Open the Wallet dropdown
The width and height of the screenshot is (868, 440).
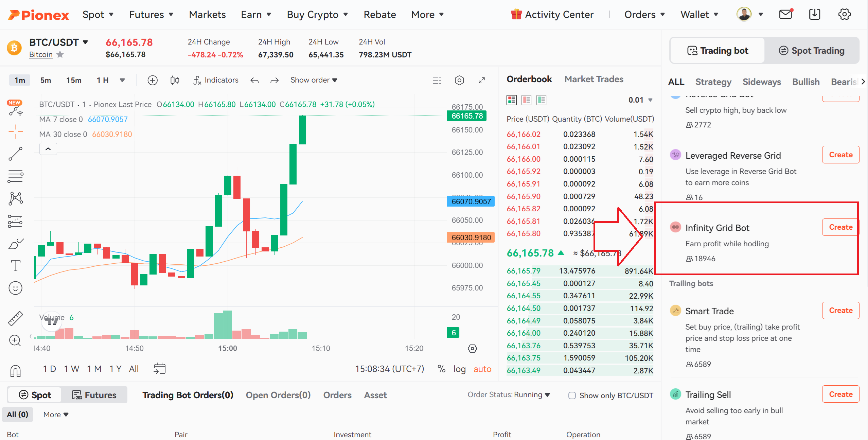pyautogui.click(x=699, y=15)
